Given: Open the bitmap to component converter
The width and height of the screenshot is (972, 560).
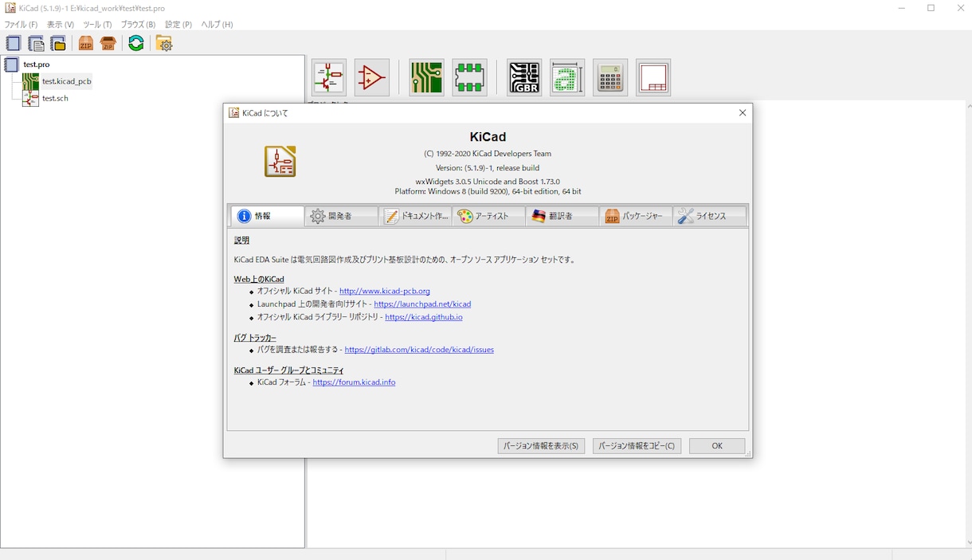Looking at the screenshot, I should click(567, 77).
